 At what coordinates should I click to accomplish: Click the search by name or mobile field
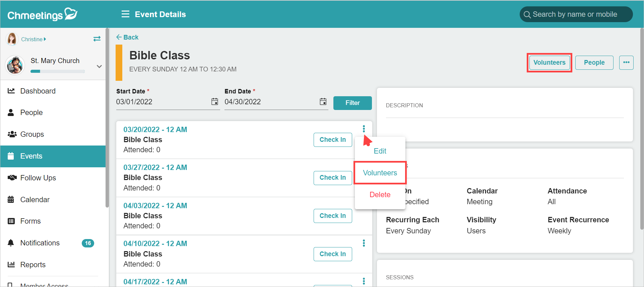point(576,14)
